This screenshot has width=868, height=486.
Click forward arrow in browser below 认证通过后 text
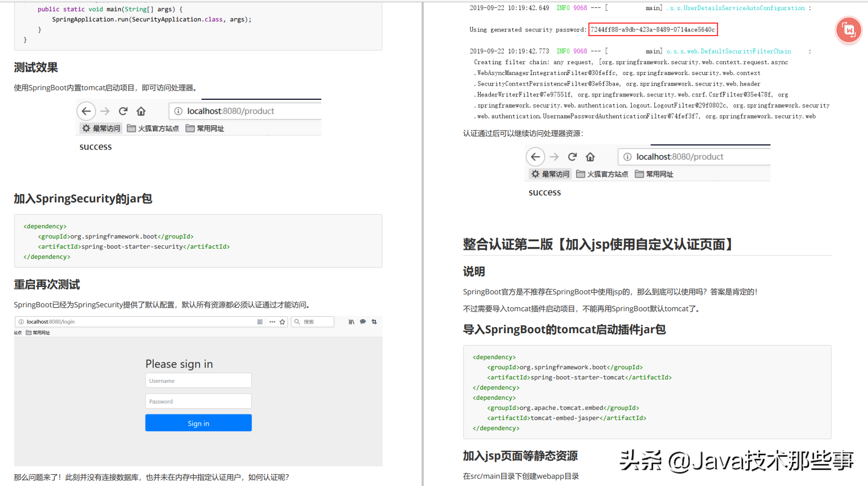554,157
